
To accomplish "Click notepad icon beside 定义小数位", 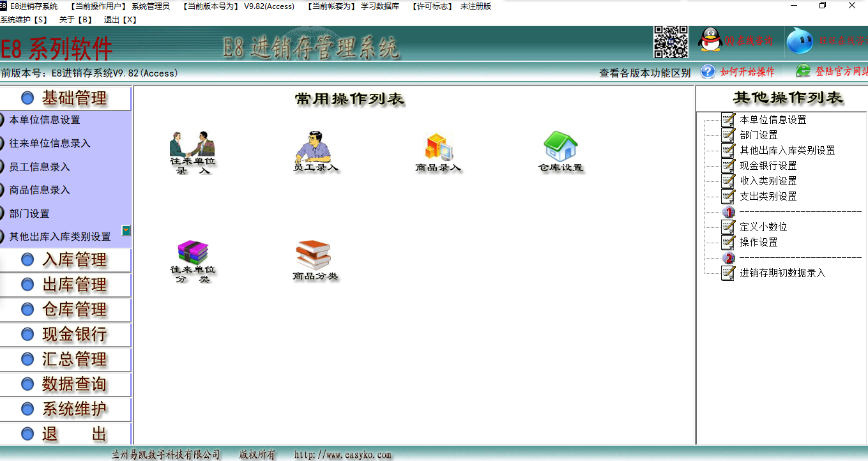I will 728,227.
